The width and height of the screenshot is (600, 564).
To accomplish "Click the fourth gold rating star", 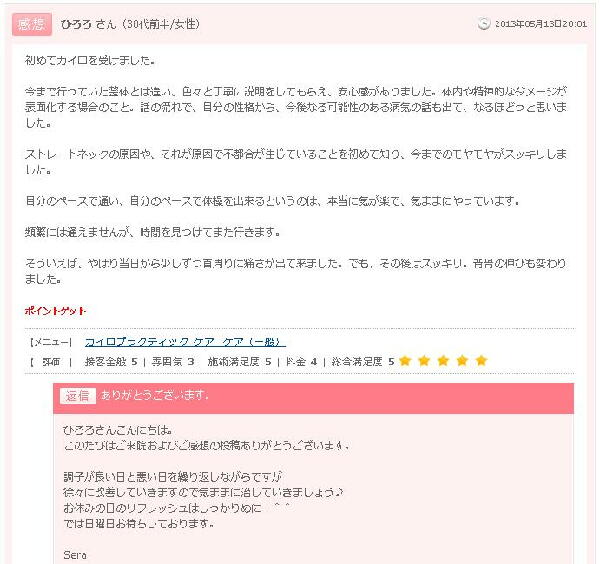I will tap(462, 361).
